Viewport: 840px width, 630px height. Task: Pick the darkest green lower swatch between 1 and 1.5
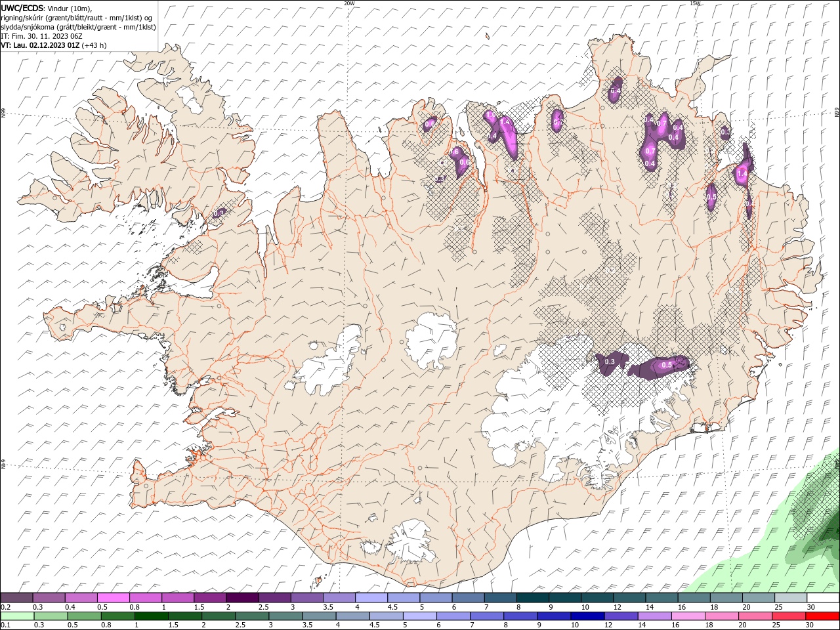pos(151,616)
